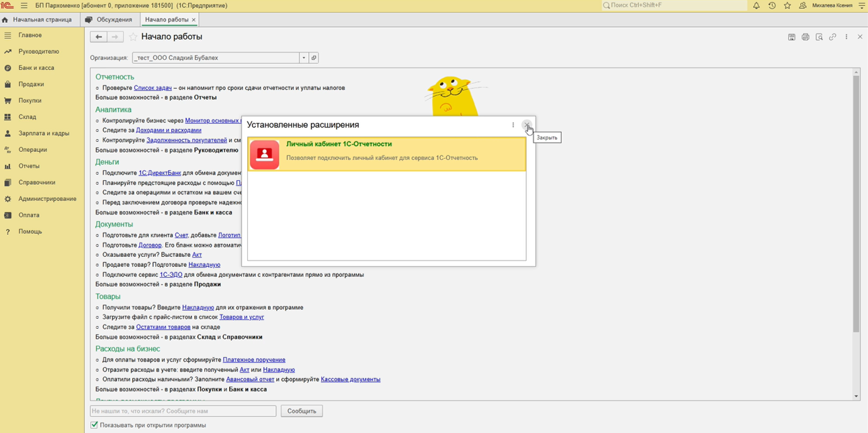Toggle Показывать при открытии программы checkbox
The width and height of the screenshot is (868, 433).
(94, 425)
